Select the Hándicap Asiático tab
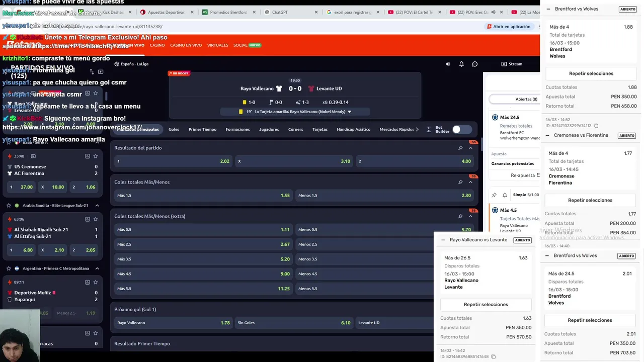 [353, 129]
